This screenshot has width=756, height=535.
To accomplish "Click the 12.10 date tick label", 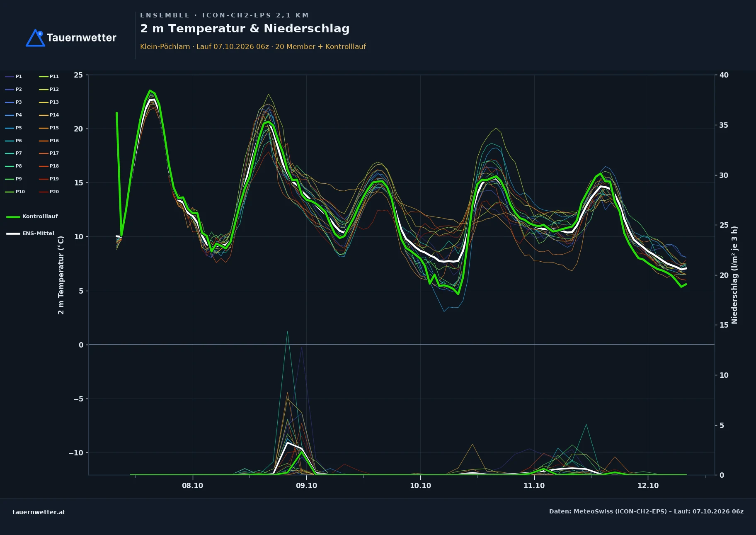I will [x=648, y=486].
